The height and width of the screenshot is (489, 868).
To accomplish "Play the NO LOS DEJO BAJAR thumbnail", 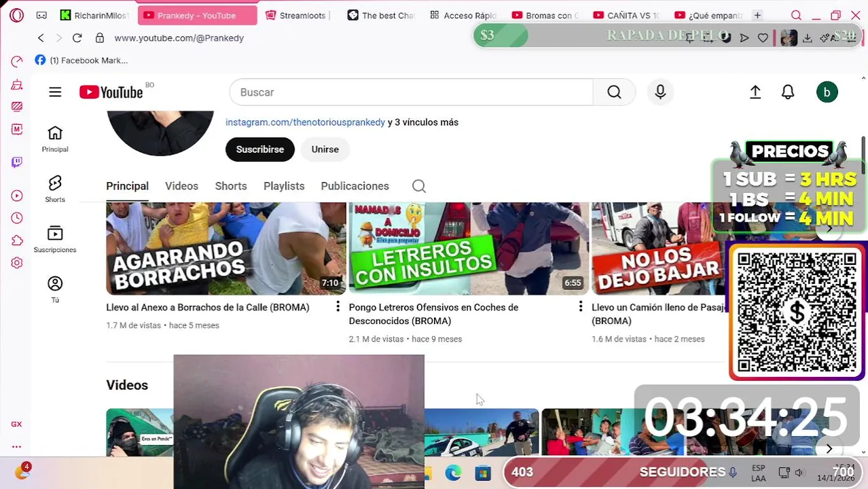I will point(659,249).
